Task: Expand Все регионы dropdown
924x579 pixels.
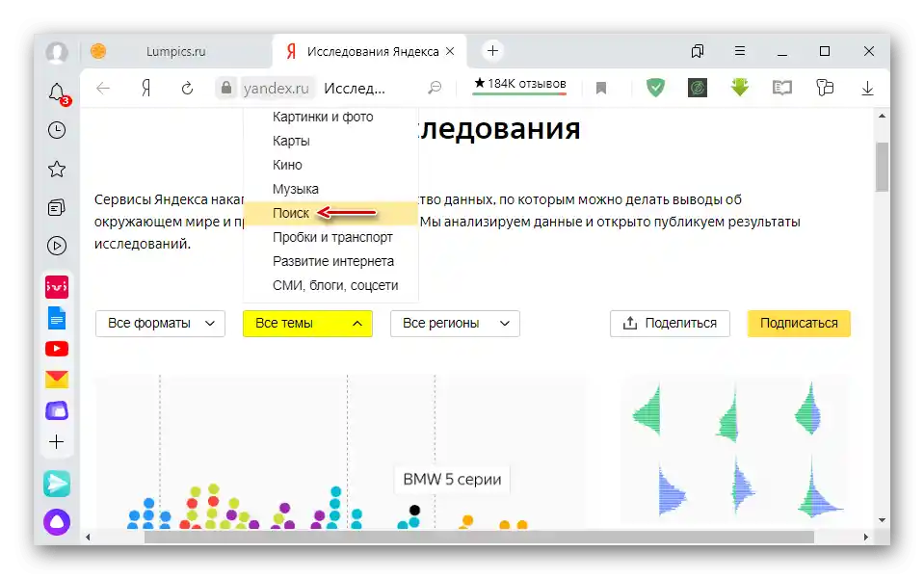Action: pos(455,324)
